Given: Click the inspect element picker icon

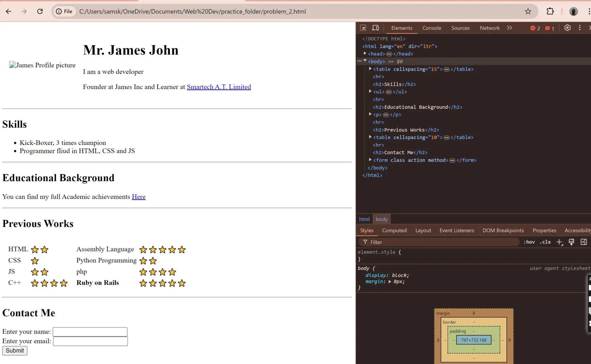Looking at the screenshot, I should [x=363, y=28].
